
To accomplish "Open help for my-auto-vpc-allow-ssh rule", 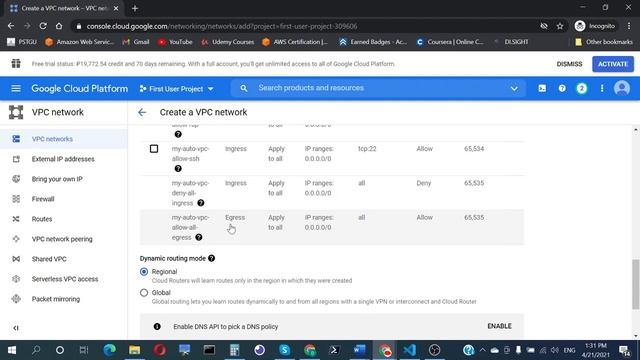I will (x=178, y=169).
